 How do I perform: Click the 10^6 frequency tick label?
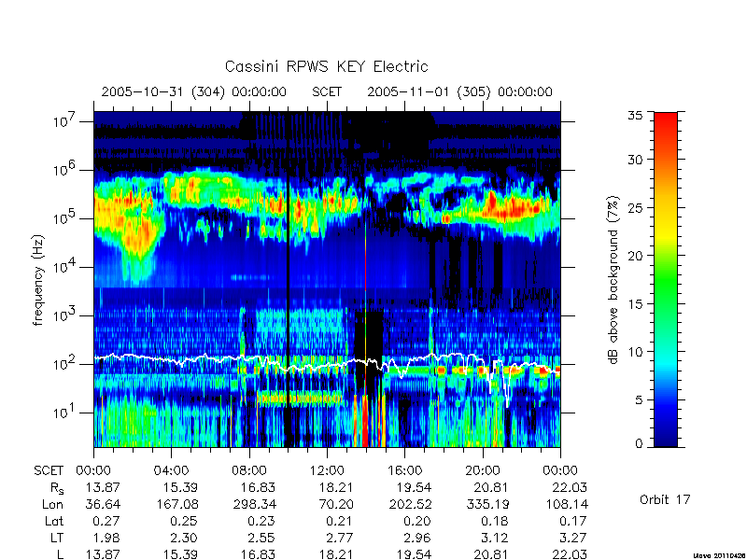tap(64, 169)
